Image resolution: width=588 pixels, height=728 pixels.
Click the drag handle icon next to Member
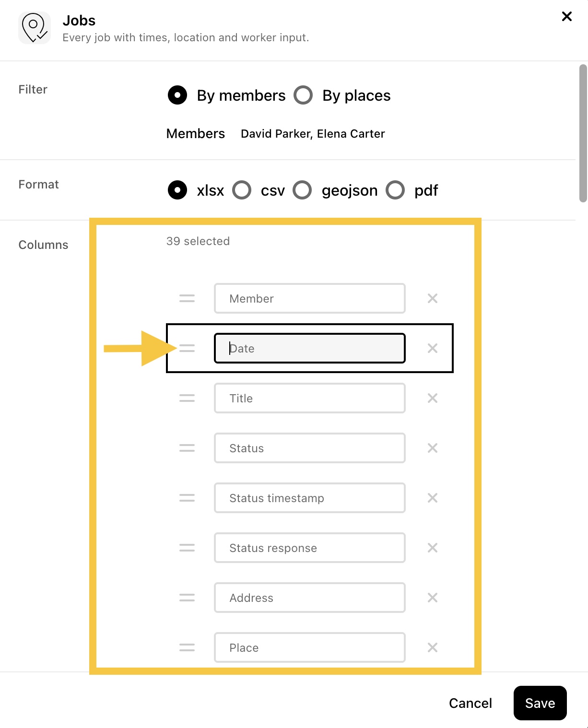187,298
